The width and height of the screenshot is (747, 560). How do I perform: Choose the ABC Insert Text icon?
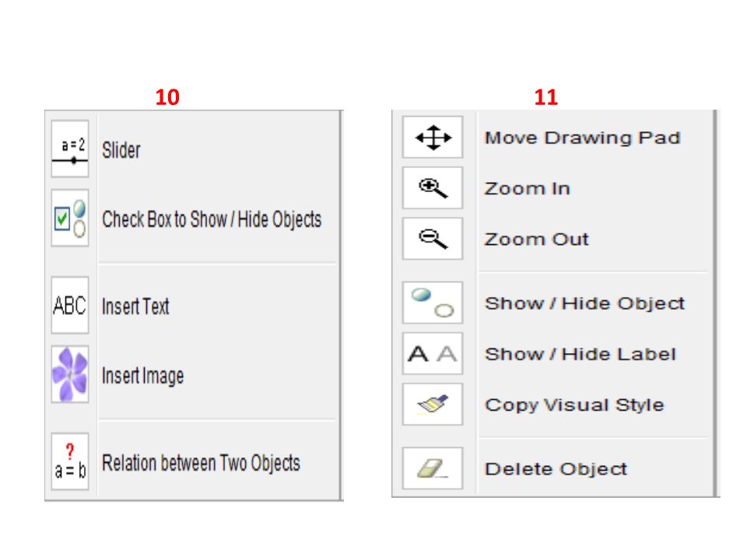point(70,305)
